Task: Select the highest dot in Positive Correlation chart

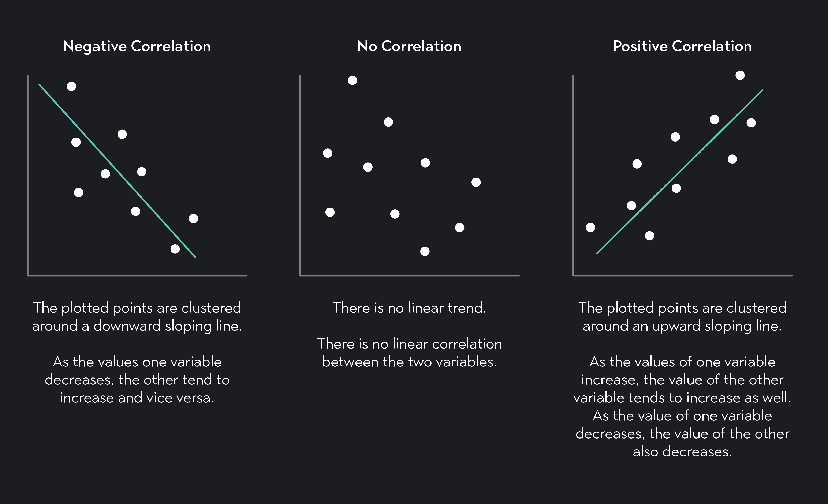Action: coord(740,75)
